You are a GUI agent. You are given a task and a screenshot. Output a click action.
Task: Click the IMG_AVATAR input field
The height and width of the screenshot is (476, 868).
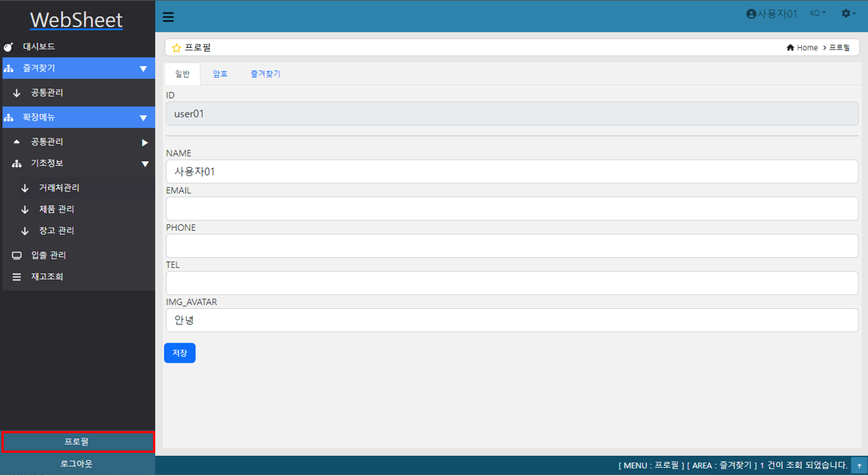(512, 321)
